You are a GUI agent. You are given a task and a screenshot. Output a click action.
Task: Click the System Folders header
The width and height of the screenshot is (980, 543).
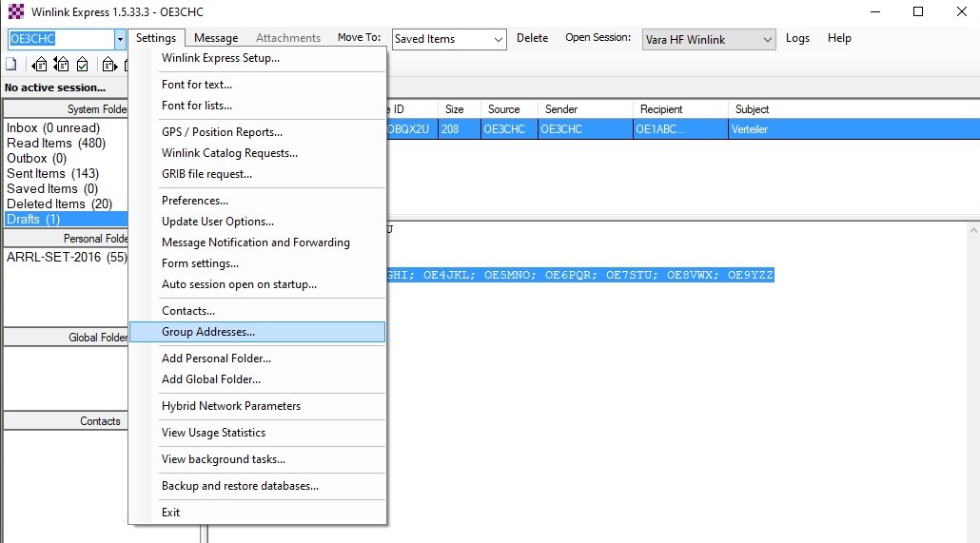[67, 109]
